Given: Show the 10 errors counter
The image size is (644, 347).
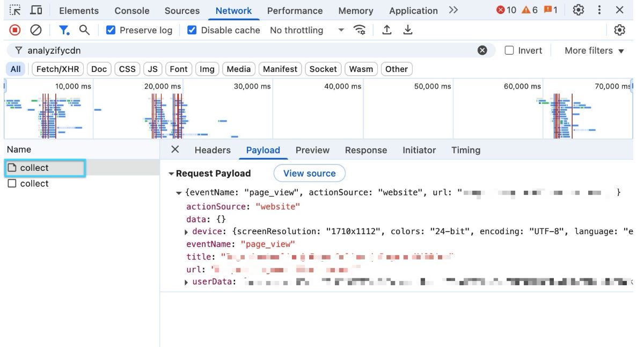Looking at the screenshot, I should [506, 10].
